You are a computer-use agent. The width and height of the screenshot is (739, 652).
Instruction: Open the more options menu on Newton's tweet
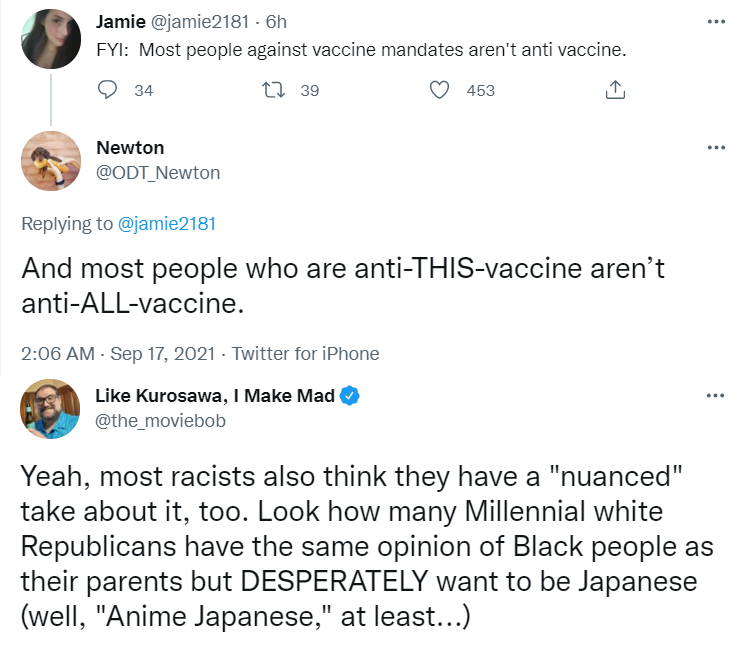click(715, 147)
